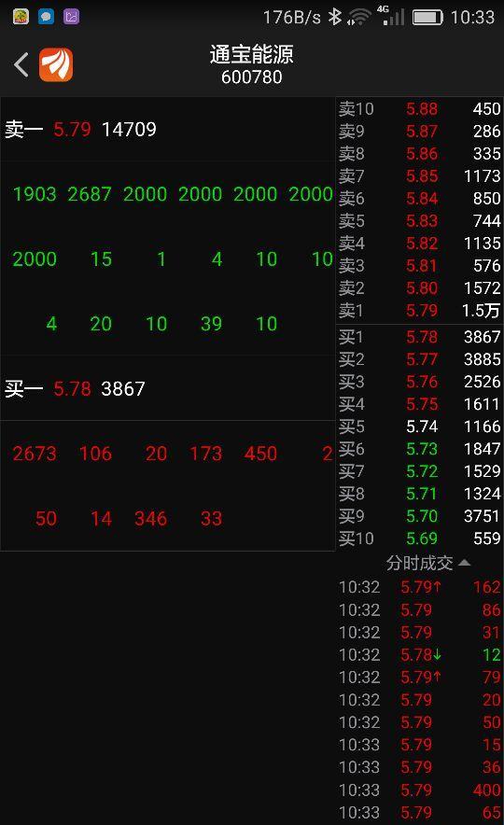504x825 pixels.
Task: Select the 卖7 row at 5.85
Action: (x=419, y=175)
